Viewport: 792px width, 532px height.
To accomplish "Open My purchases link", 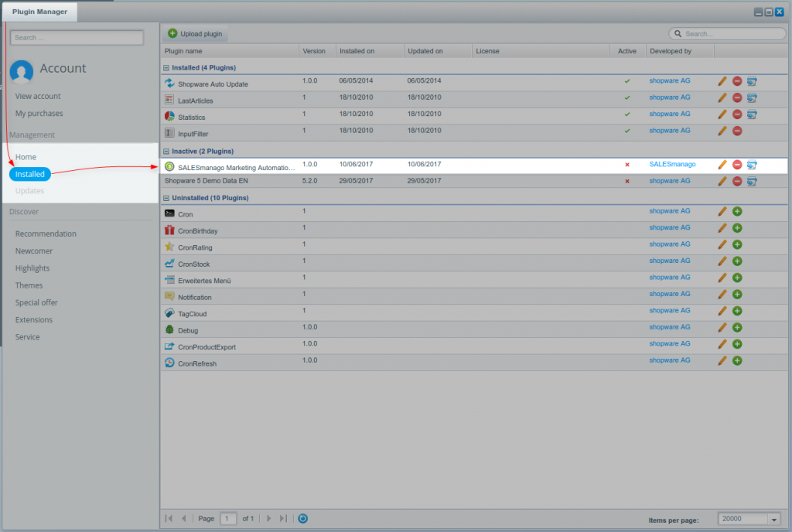I will pyautogui.click(x=39, y=113).
